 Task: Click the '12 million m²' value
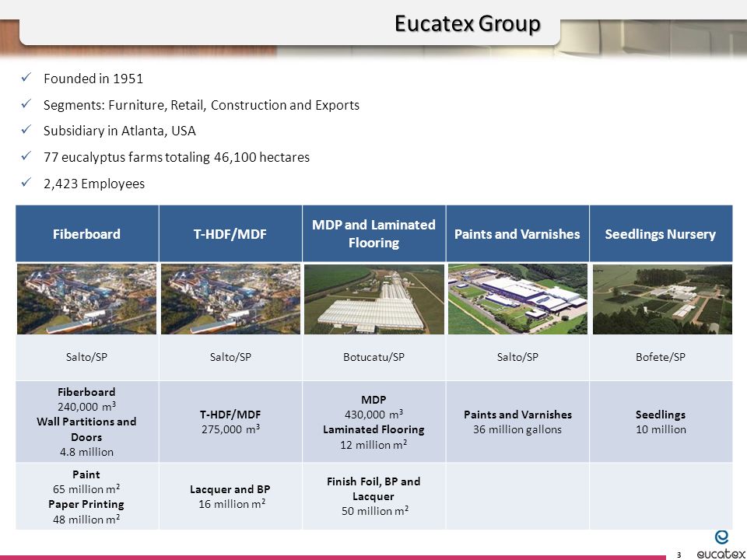click(x=374, y=444)
